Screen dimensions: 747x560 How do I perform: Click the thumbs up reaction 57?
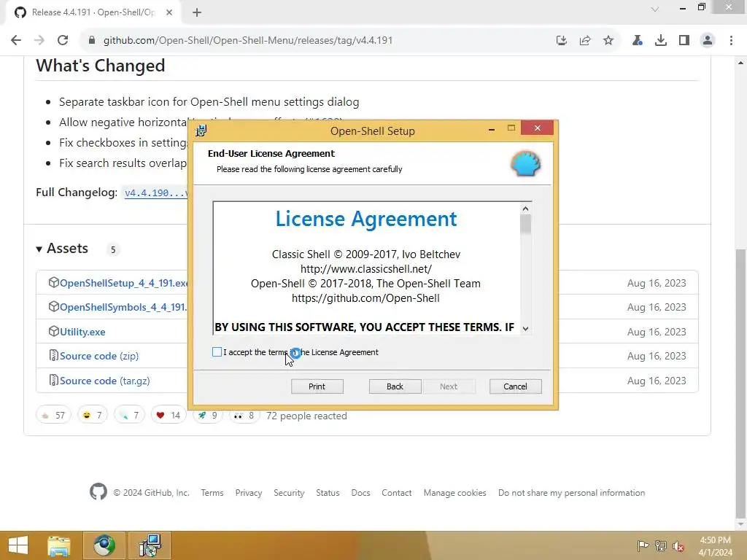pyautogui.click(x=53, y=415)
